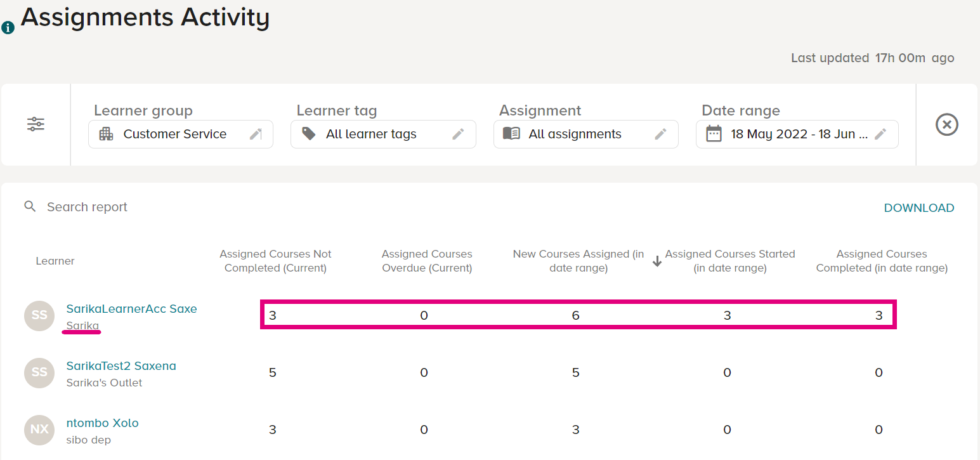Edit Learner tag with pencil icon
The width and height of the screenshot is (980, 460).
click(x=458, y=134)
